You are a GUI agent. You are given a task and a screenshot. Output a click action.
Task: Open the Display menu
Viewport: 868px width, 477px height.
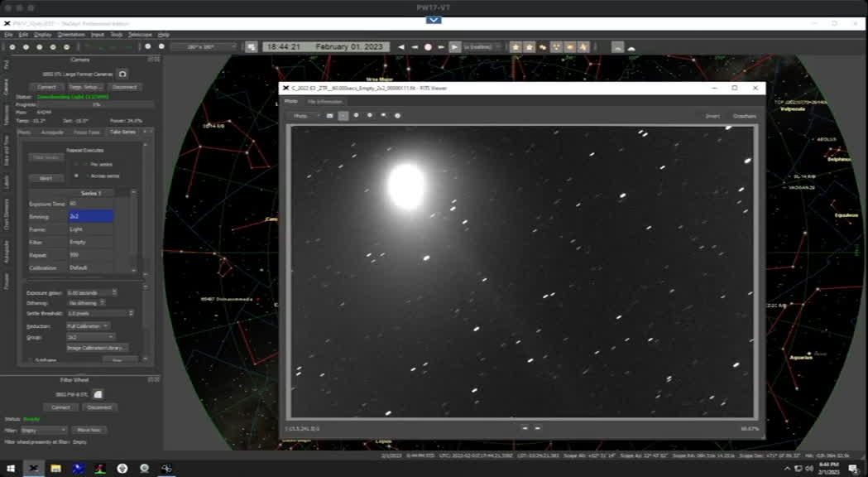43,34
